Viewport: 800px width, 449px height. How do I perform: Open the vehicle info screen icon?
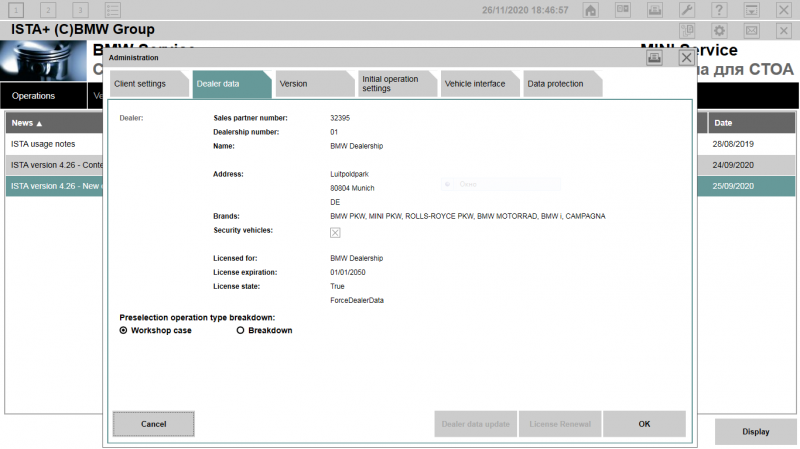click(623, 10)
